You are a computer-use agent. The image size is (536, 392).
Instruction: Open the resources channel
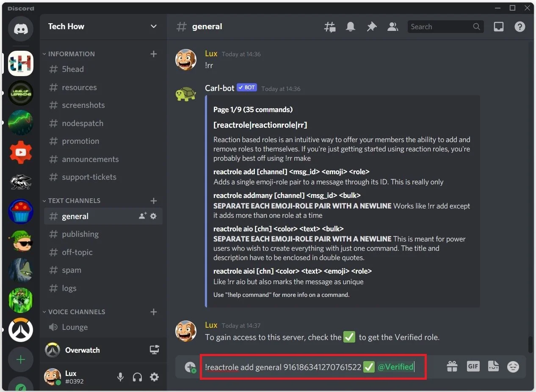pos(103,88)
